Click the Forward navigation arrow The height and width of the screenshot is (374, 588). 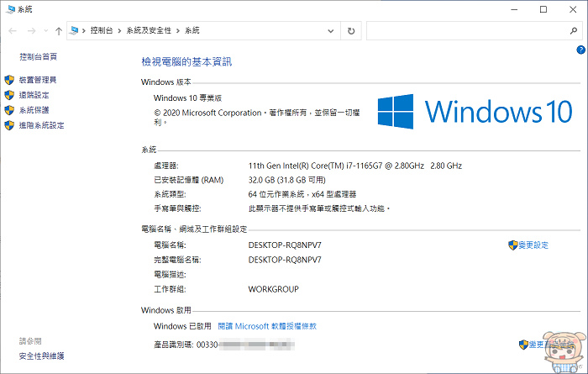click(x=32, y=31)
